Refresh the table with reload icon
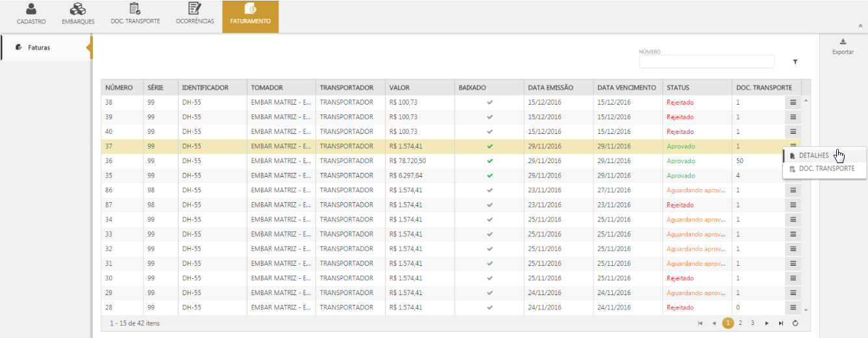This screenshot has width=868, height=338. pyautogui.click(x=795, y=323)
